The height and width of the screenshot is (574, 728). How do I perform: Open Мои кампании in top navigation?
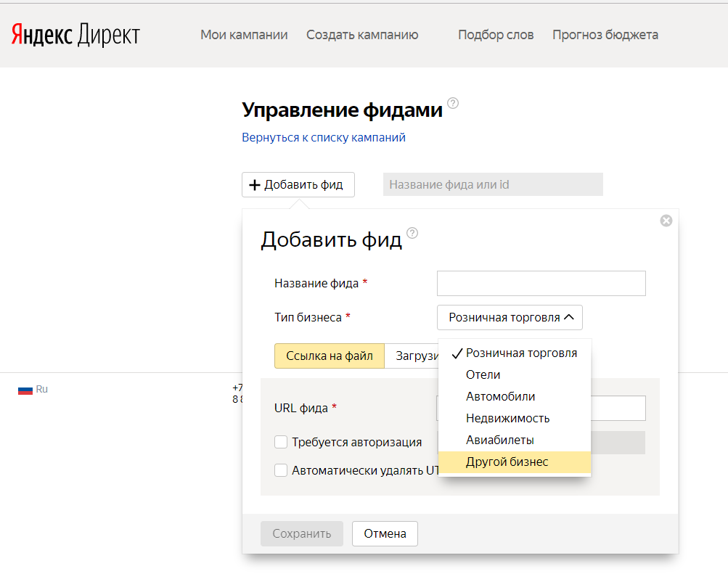(x=244, y=35)
